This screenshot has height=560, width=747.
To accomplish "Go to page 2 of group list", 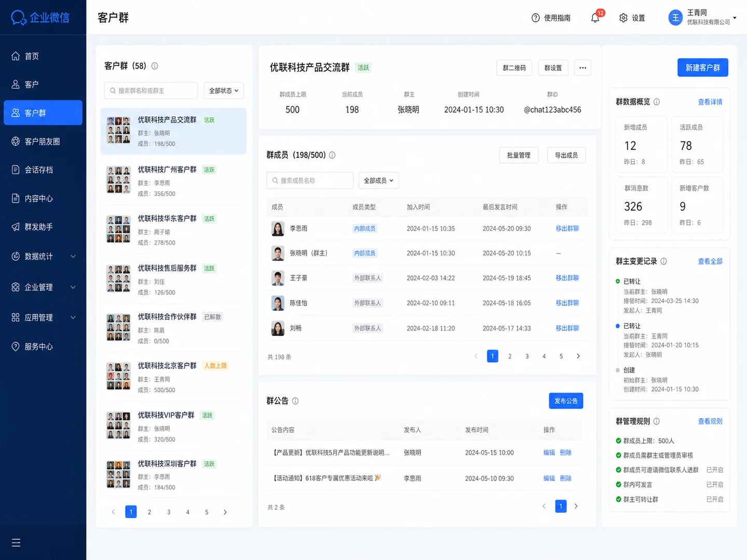I will pos(149,512).
